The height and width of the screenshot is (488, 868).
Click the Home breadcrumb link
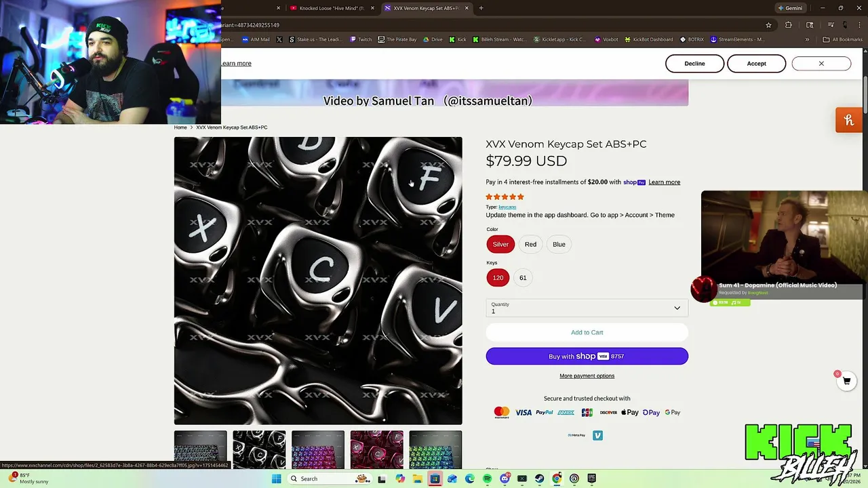(180, 127)
